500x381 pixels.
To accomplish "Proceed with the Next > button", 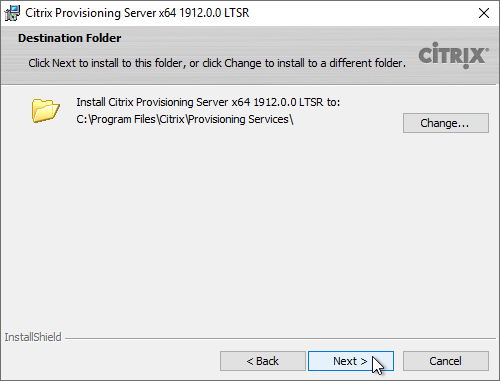I will point(351,361).
